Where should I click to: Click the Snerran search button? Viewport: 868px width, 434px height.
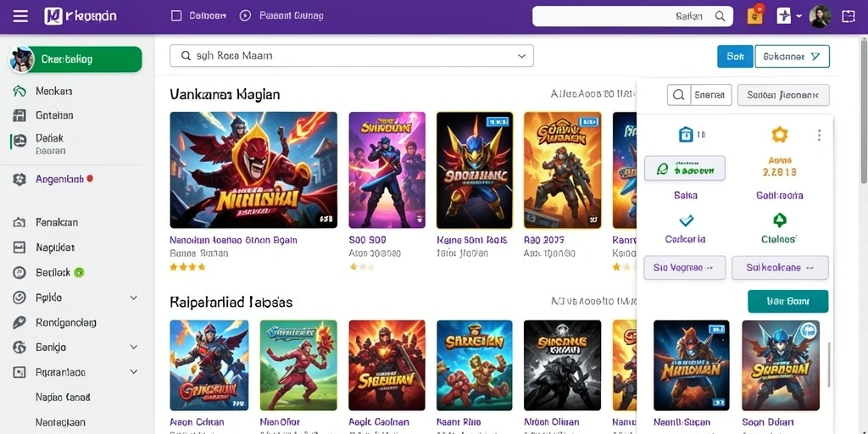pyautogui.click(x=699, y=95)
